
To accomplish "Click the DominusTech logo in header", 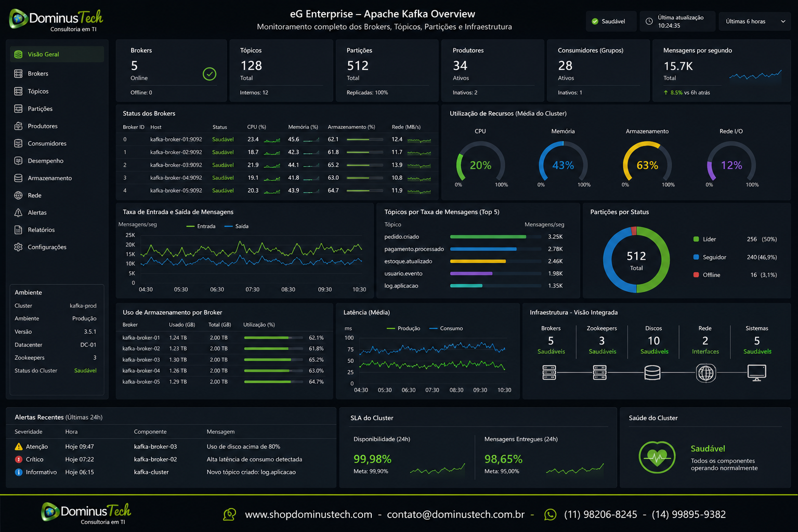I will point(56,21).
